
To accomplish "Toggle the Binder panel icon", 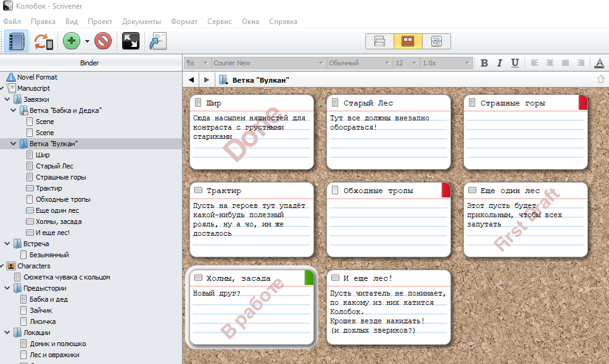I will click(x=16, y=41).
